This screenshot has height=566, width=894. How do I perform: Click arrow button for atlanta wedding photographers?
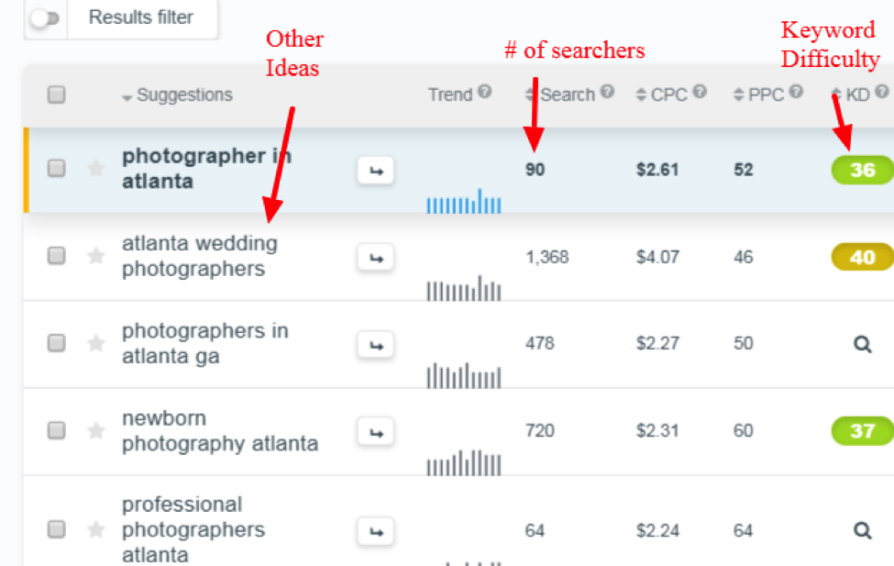pyautogui.click(x=375, y=258)
